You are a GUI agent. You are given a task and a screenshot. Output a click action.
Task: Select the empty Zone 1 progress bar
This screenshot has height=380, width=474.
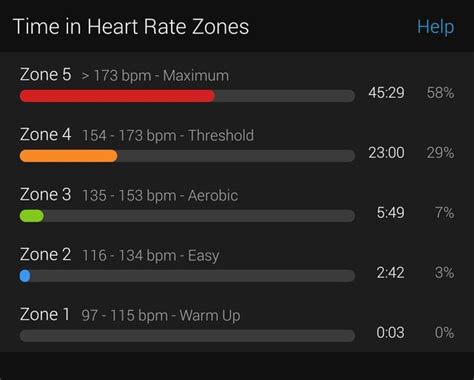187,336
